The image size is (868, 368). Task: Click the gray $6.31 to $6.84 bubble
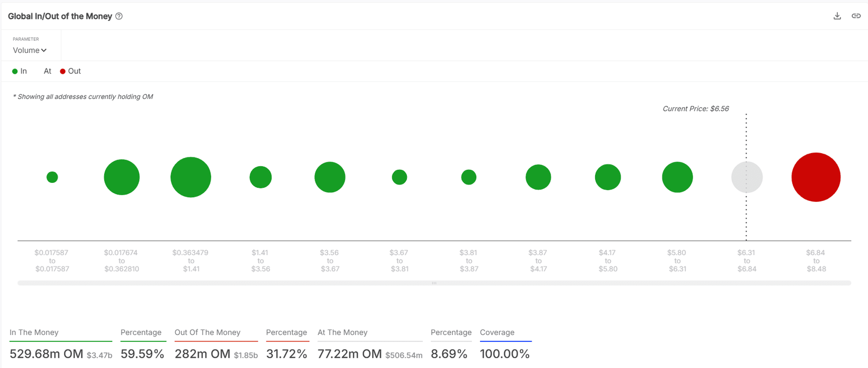tap(746, 177)
